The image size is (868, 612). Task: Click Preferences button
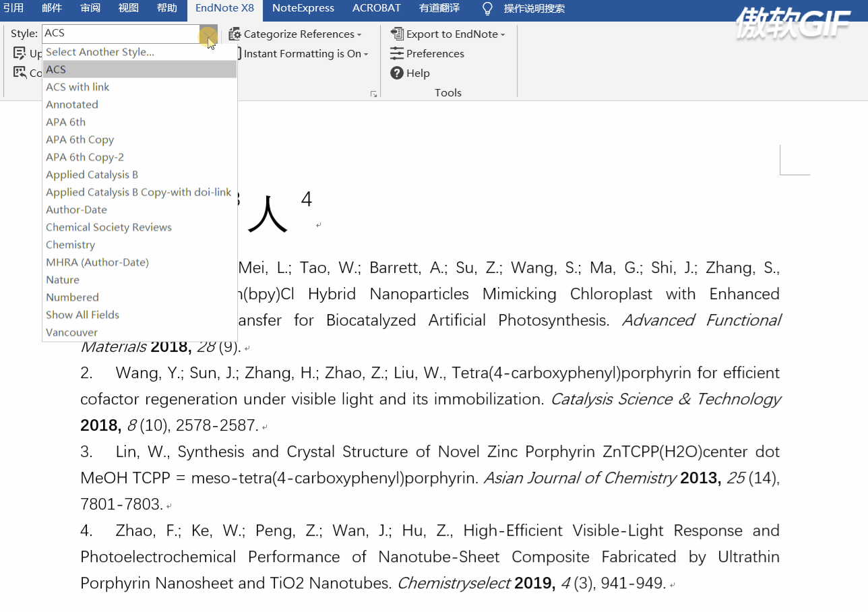427,53
